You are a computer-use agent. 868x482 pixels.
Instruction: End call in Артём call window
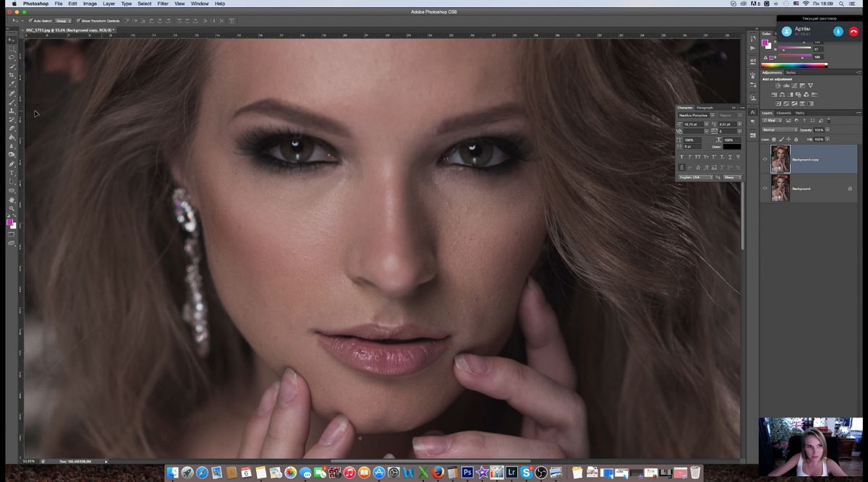coord(854,32)
